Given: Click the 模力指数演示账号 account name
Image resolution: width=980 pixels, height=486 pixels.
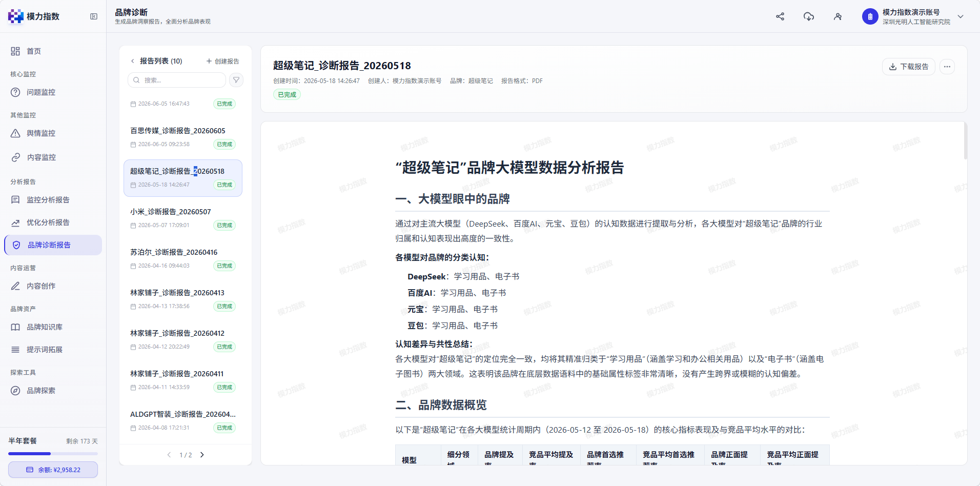Looking at the screenshot, I should pyautogui.click(x=911, y=12).
